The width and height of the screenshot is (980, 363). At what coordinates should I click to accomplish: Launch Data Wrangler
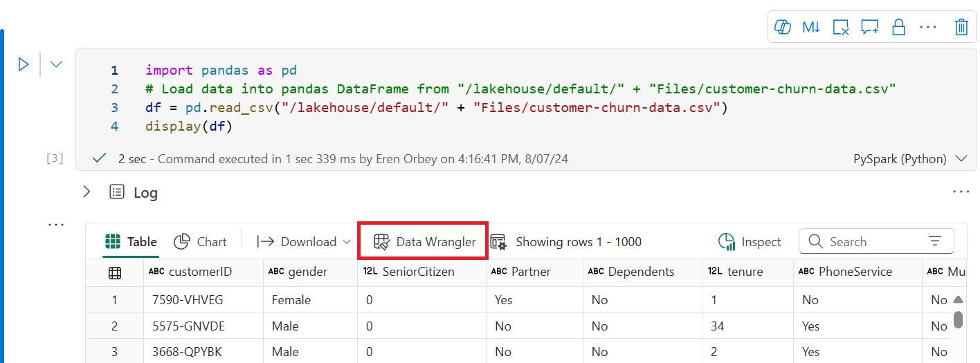424,241
